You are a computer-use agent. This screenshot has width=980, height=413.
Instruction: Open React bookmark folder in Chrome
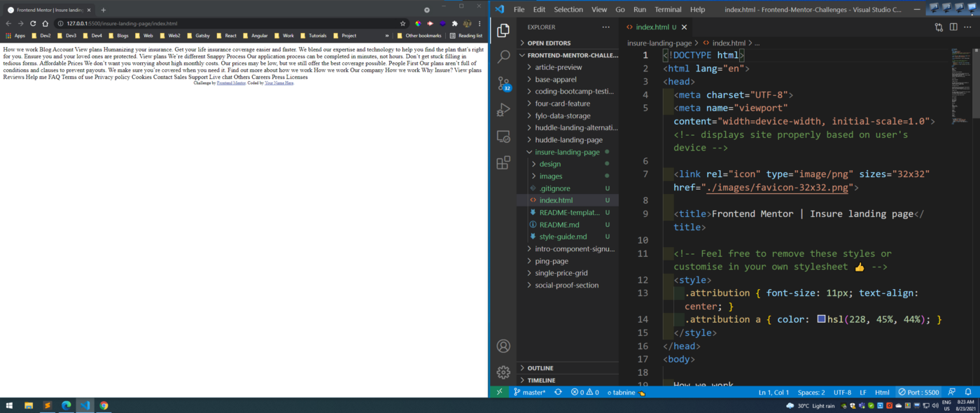click(225, 36)
